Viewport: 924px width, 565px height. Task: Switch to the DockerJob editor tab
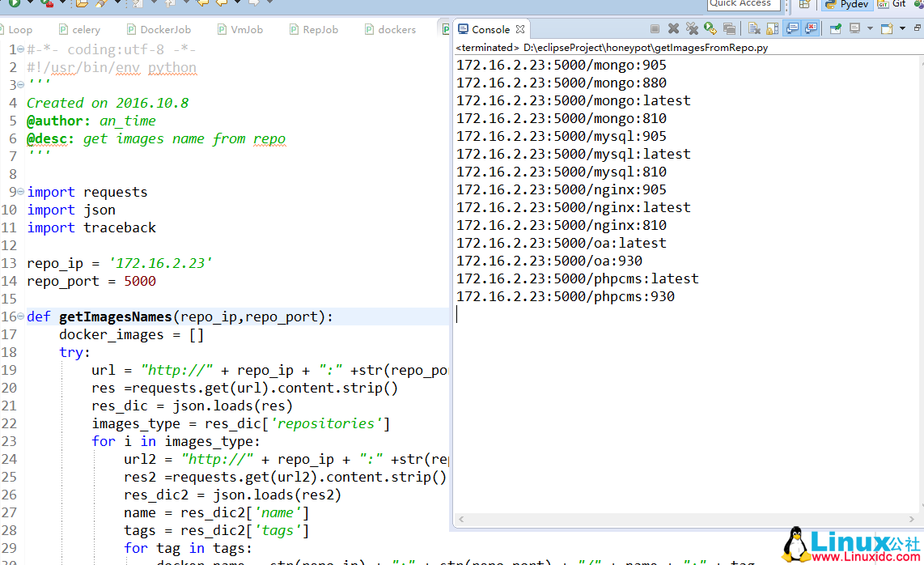(x=165, y=30)
